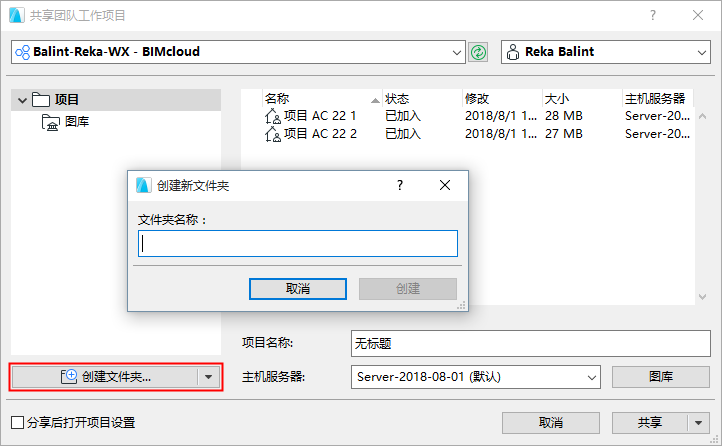Click the teamwork icon of 项目 AC 22 2
The height and width of the screenshot is (446, 722).
(273, 134)
